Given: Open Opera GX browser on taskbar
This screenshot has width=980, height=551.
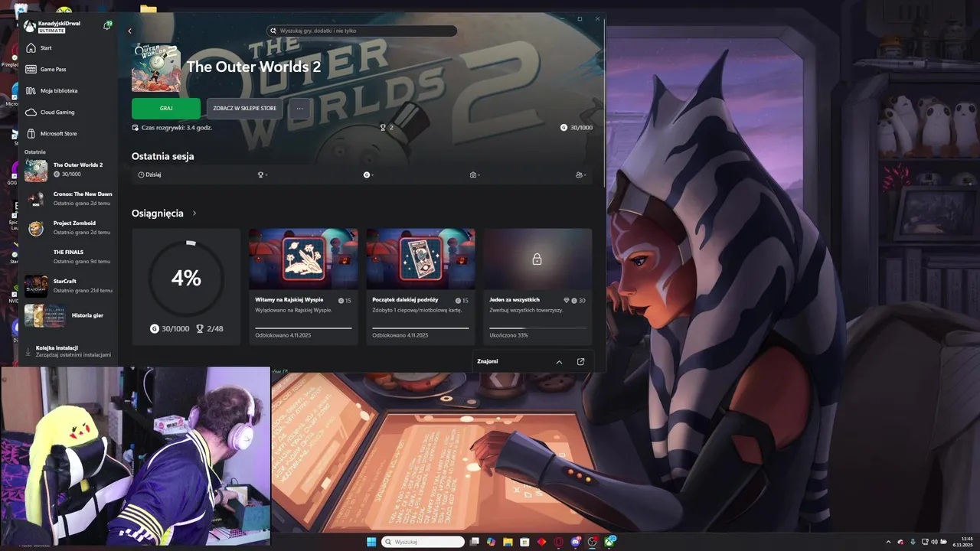Looking at the screenshot, I should (x=558, y=542).
